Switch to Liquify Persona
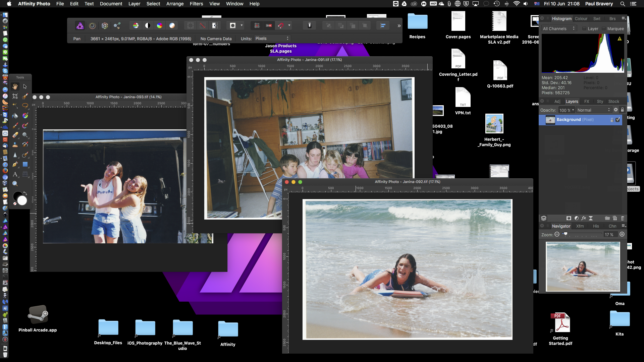This screenshot has height=362, width=644. (92, 25)
